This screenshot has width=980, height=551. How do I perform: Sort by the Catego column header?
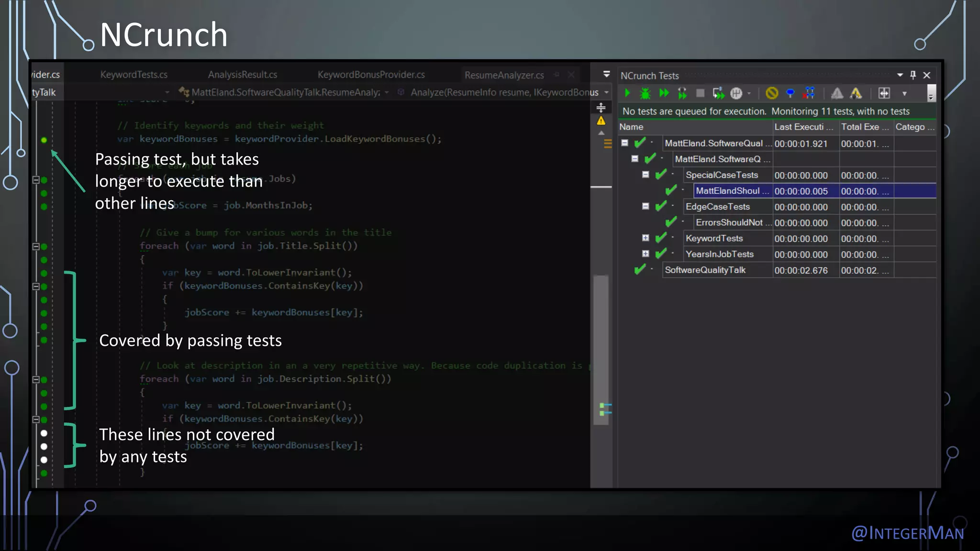click(914, 127)
